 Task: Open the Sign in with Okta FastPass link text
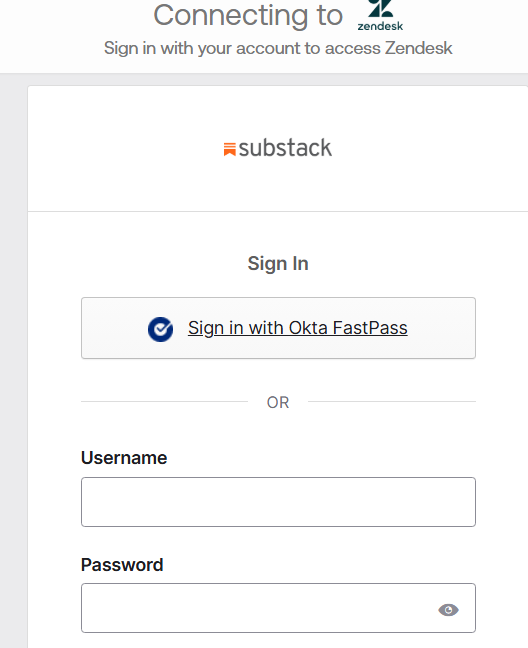click(297, 328)
